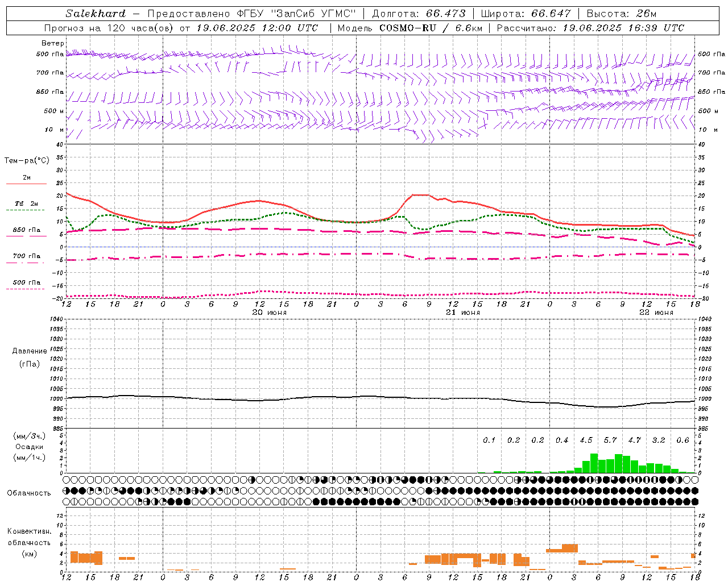728x582 pixels.
Task: Click the 3-hour precipitation value "4.7"
Action: point(635,440)
